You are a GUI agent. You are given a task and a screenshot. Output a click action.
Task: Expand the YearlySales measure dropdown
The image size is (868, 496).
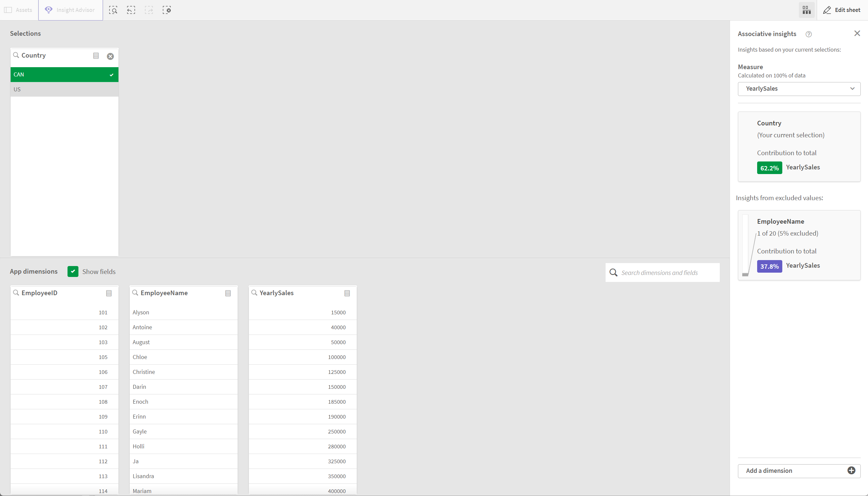pyautogui.click(x=852, y=88)
